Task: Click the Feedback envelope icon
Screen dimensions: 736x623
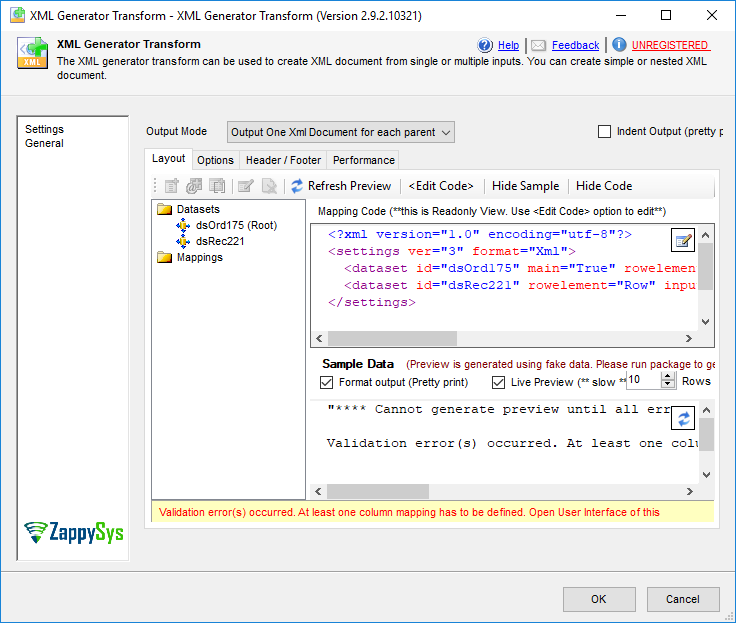Action: point(538,46)
